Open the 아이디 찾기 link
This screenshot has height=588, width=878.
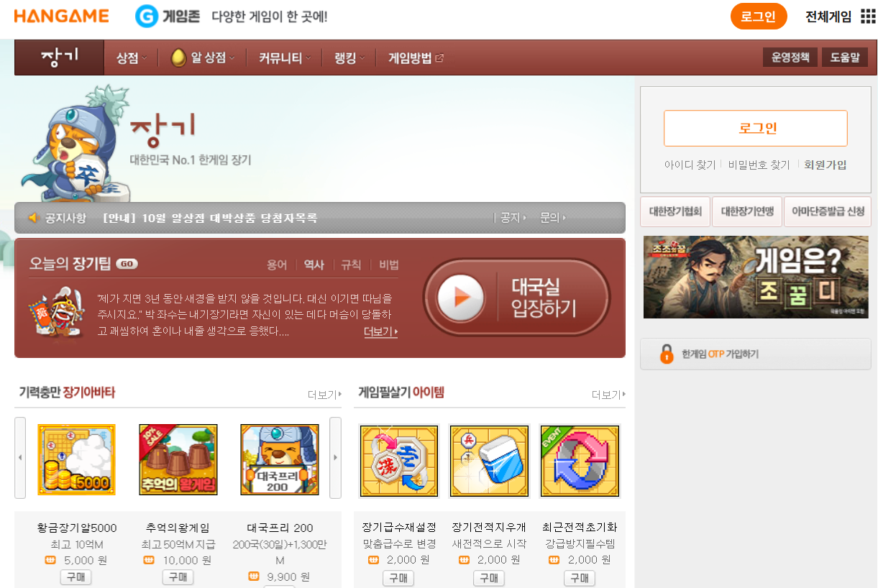(x=690, y=165)
